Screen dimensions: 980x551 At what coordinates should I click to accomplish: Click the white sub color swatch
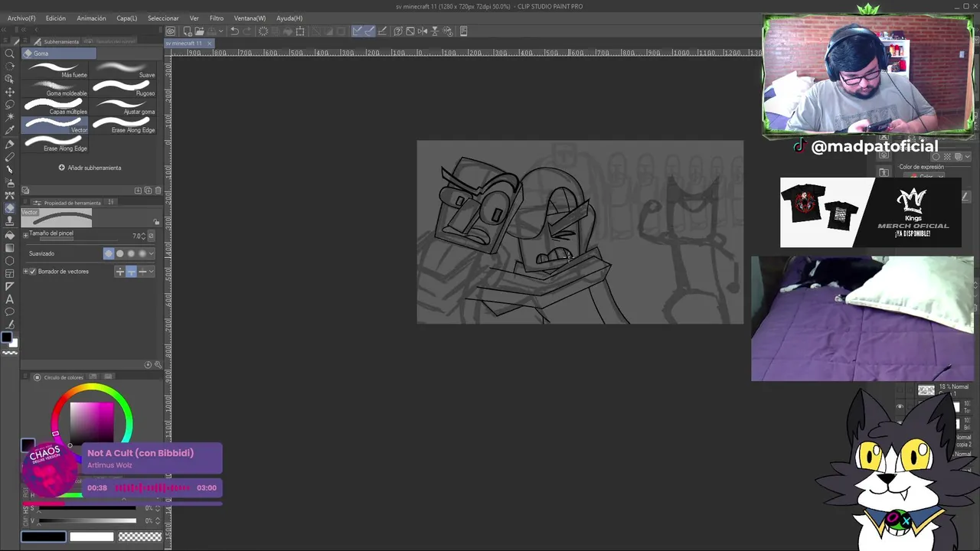pyautogui.click(x=91, y=536)
